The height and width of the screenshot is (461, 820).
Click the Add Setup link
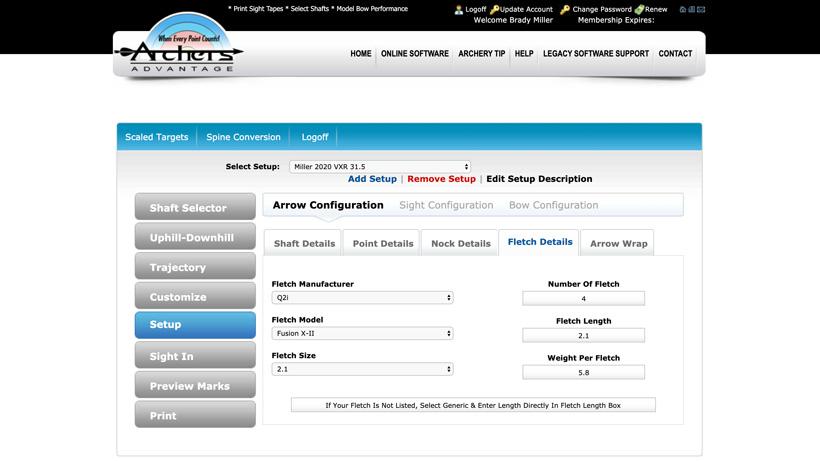pyautogui.click(x=372, y=179)
